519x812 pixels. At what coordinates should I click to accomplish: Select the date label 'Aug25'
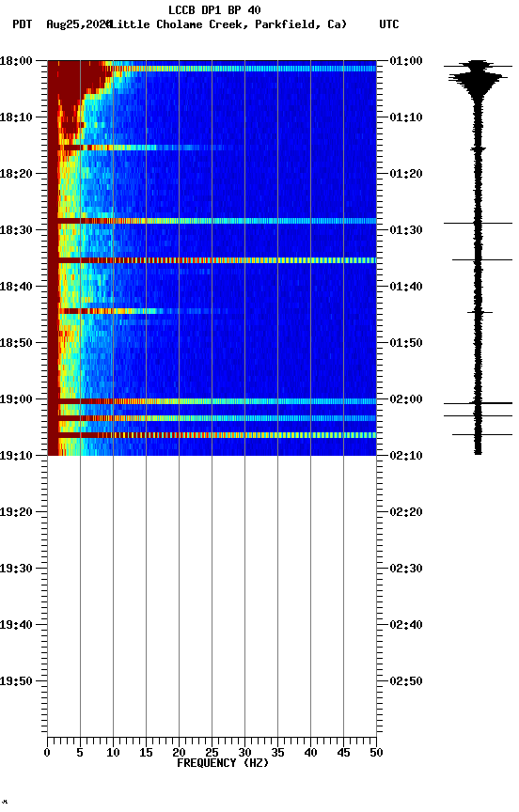point(62,24)
